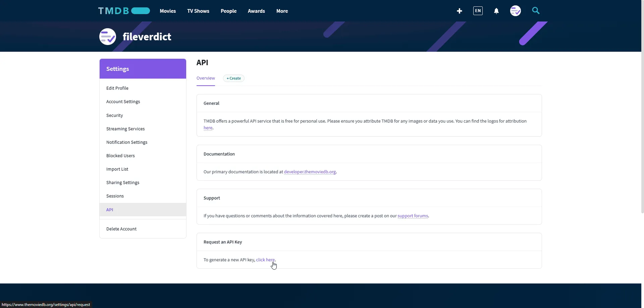Click the large fileverdict profile avatar
The width and height of the screenshot is (644, 308).
point(108,37)
